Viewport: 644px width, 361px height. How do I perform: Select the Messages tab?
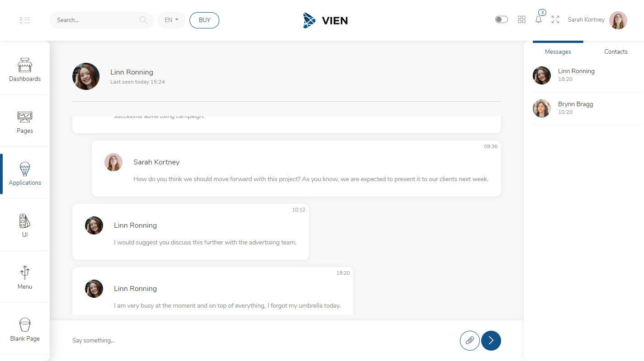coord(558,52)
